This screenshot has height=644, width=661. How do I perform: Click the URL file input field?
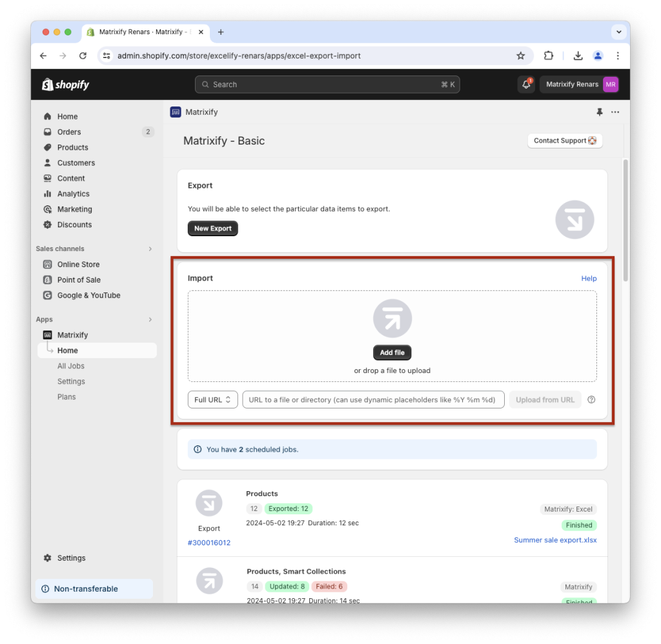[x=373, y=399]
